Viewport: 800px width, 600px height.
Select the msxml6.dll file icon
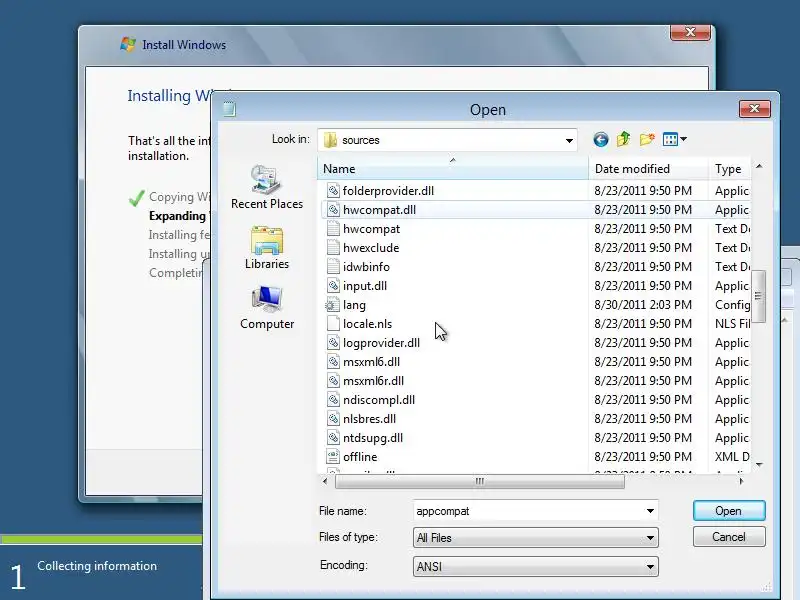(333, 362)
